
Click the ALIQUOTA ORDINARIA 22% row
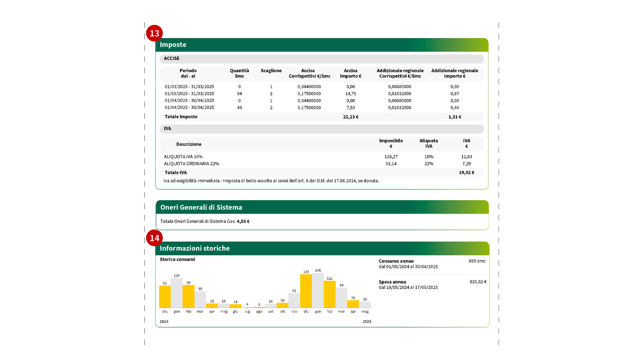[192, 164]
